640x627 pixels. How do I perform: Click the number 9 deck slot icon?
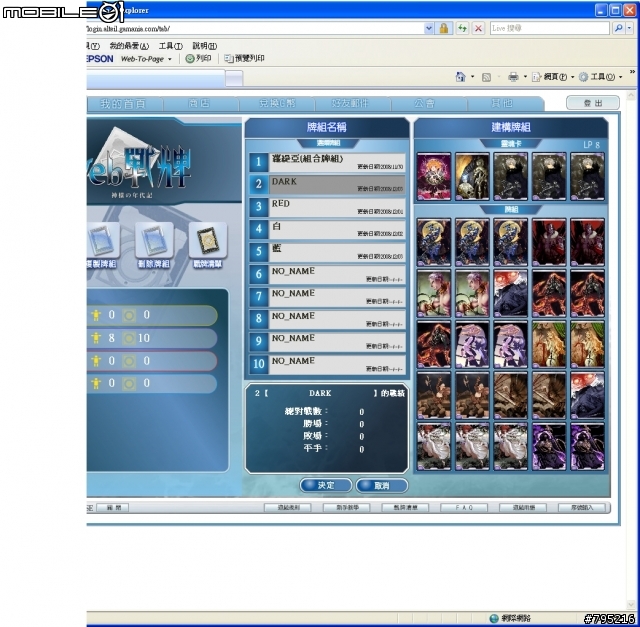point(258,342)
